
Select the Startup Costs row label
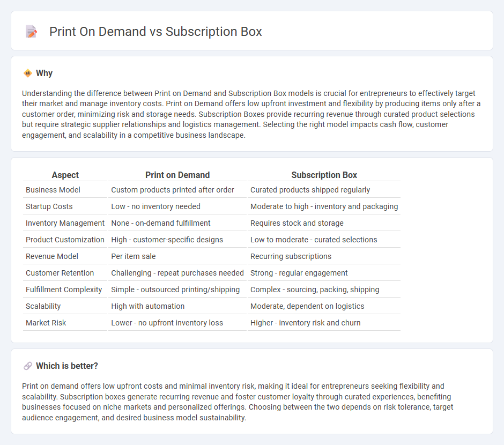49,206
